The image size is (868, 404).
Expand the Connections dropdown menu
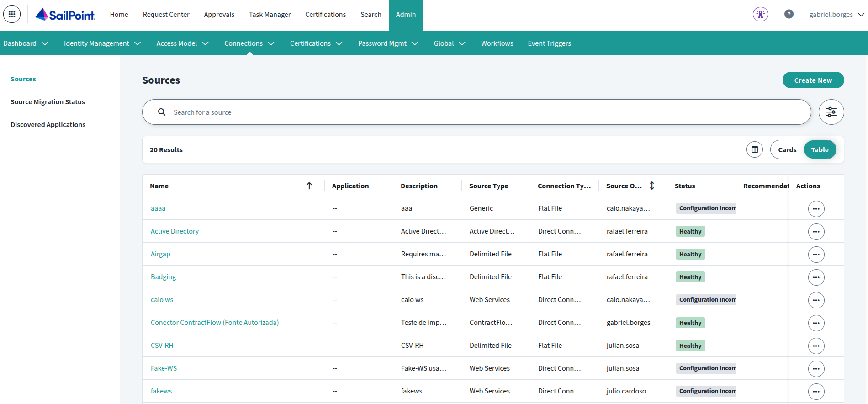(249, 43)
